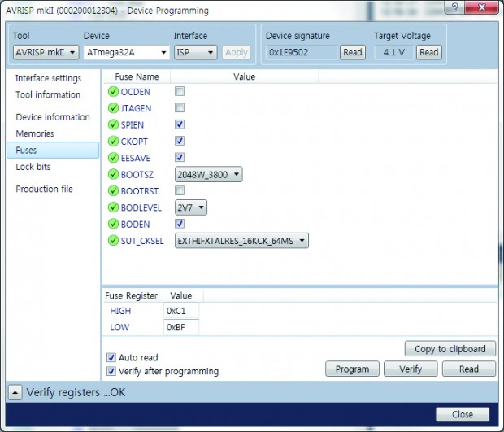The image size is (504, 432).
Task: Switch to the Lock bits page
Action: [x=33, y=167]
